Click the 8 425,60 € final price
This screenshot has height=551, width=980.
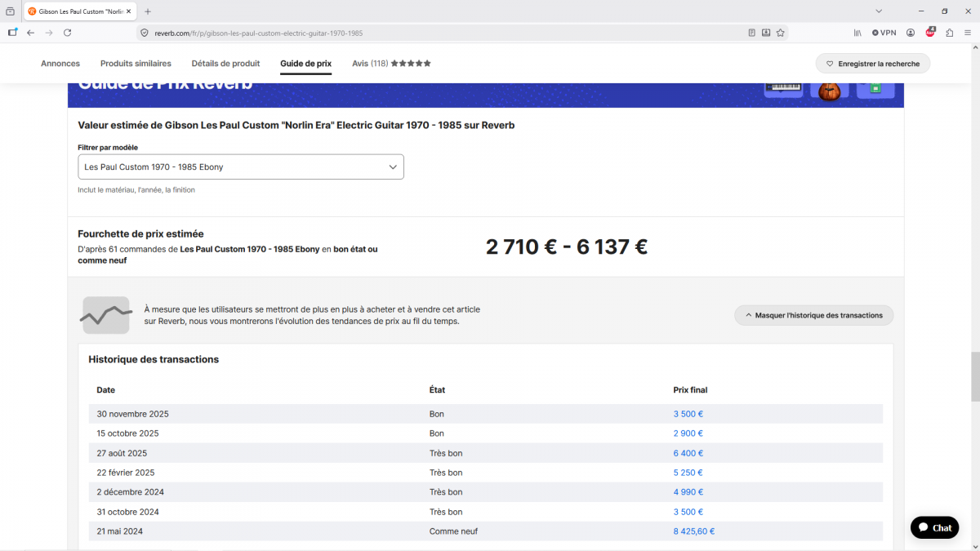coord(694,531)
